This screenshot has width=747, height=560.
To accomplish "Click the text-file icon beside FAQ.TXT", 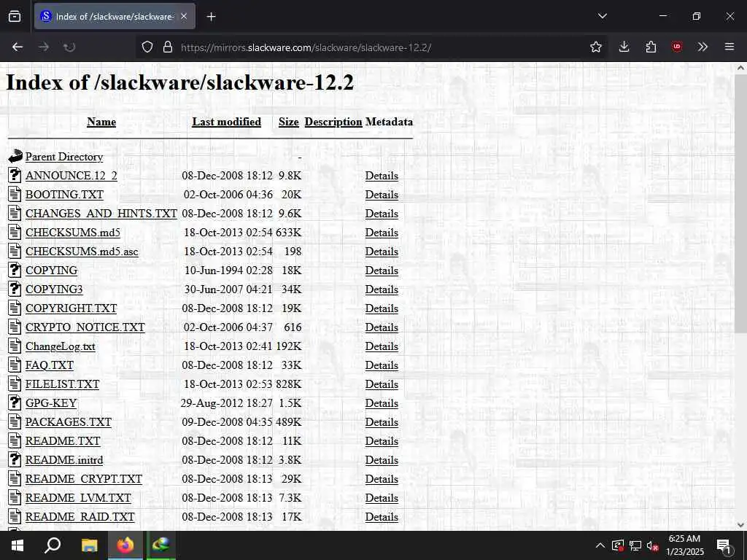I will click(15, 365).
